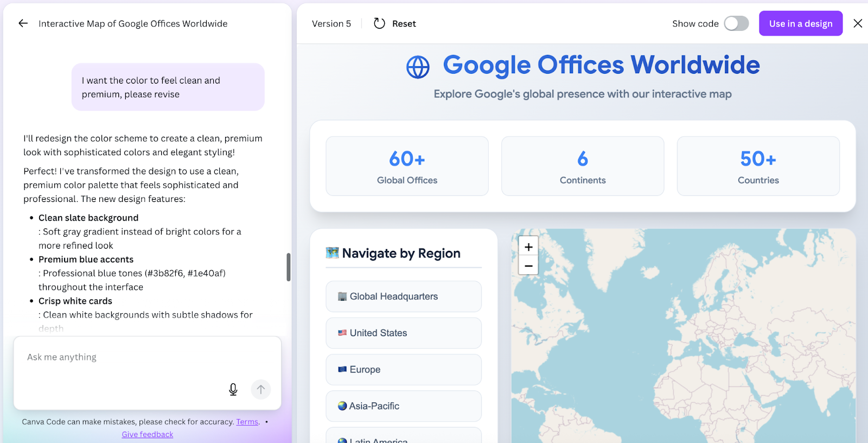Viewport: 868px width, 443px height.
Task: Open the Give feedback link
Action: [148, 434]
